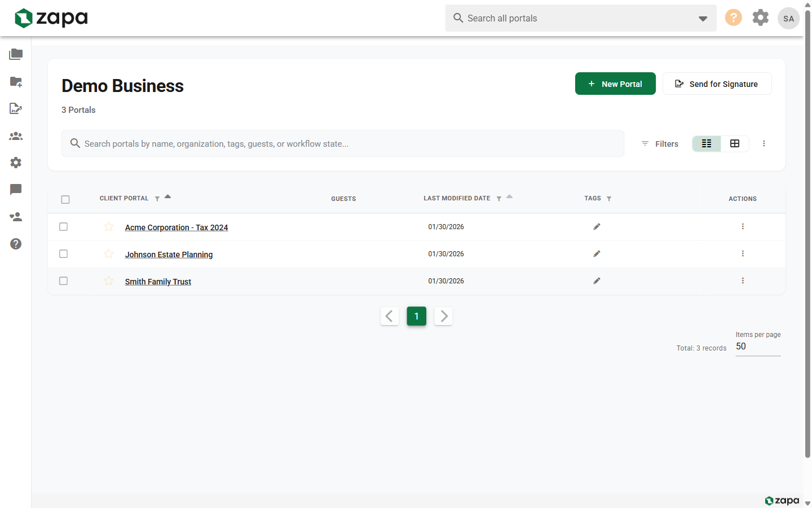Open the groups people sidebar icon
The width and height of the screenshot is (812, 508).
pyautogui.click(x=16, y=136)
